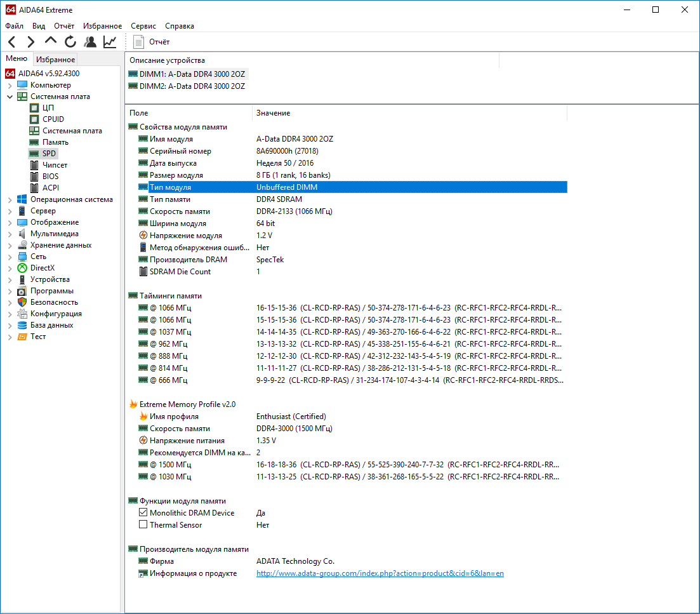Expand the Программы tree node
The image size is (700, 614).
click(10, 291)
